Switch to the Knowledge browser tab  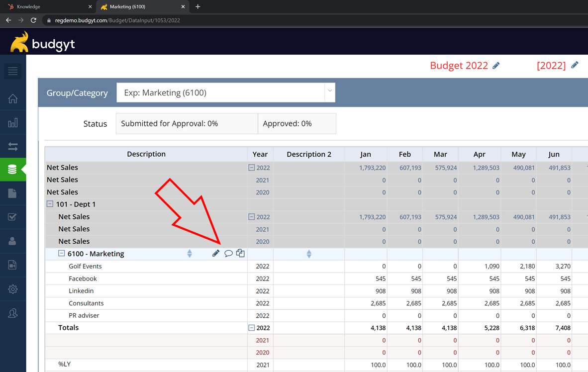click(49, 7)
